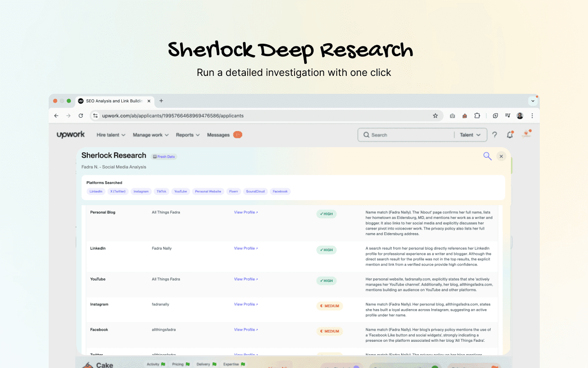Select the YouTube platform chip
The height and width of the screenshot is (368, 588).
(x=181, y=191)
